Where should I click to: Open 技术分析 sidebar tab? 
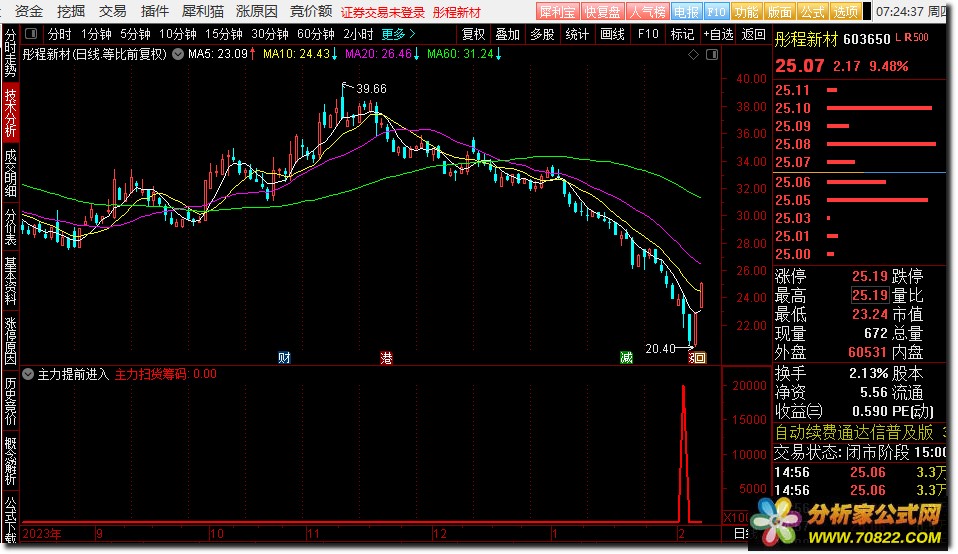(10, 112)
